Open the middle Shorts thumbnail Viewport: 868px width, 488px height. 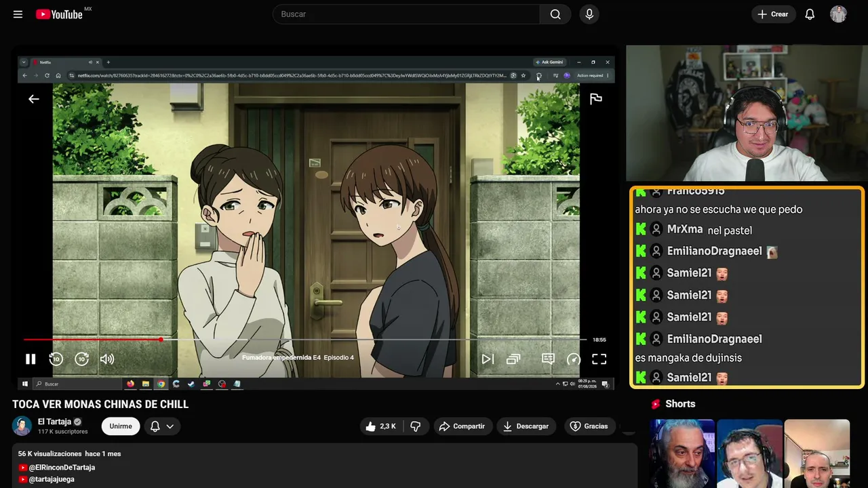point(749,453)
